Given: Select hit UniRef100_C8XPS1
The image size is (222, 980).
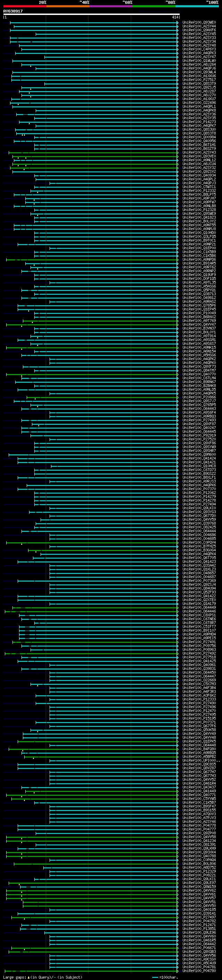Looking at the screenshot, I should (199, 615).
